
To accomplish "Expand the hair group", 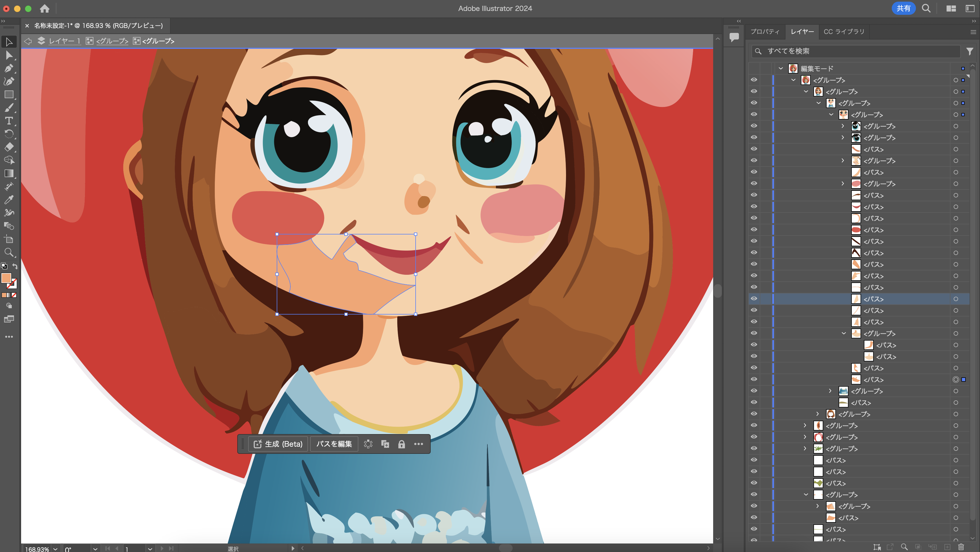I will point(818,414).
